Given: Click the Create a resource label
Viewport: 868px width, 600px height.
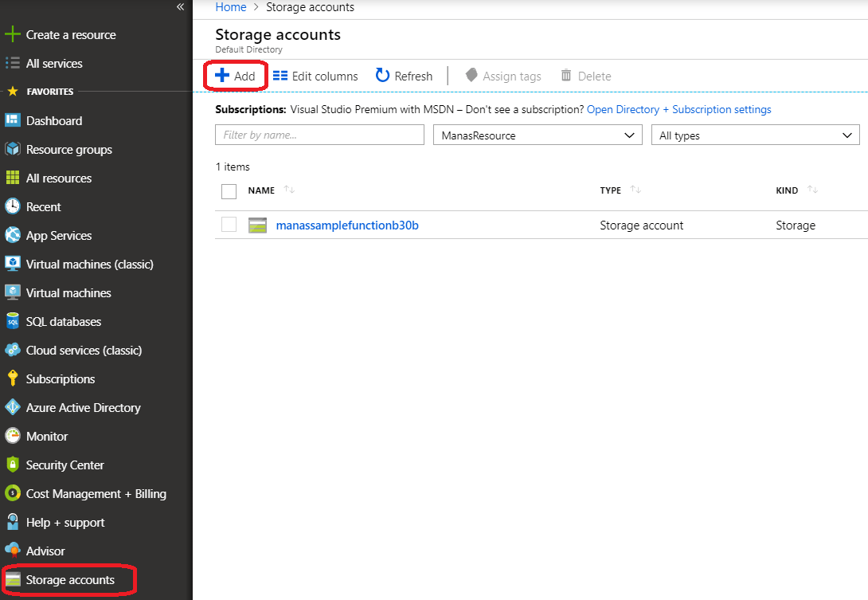Looking at the screenshot, I should click(71, 35).
